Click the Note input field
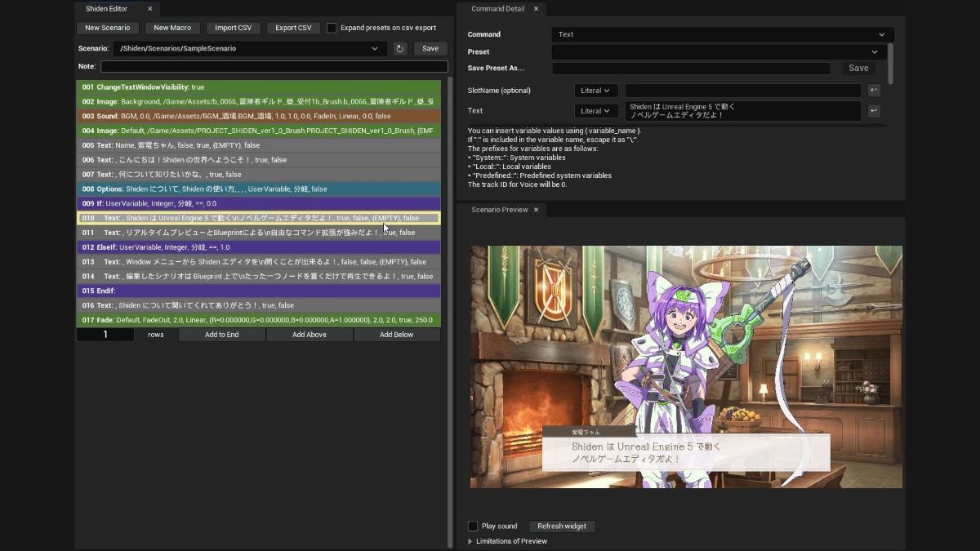980x551 pixels. tap(274, 66)
